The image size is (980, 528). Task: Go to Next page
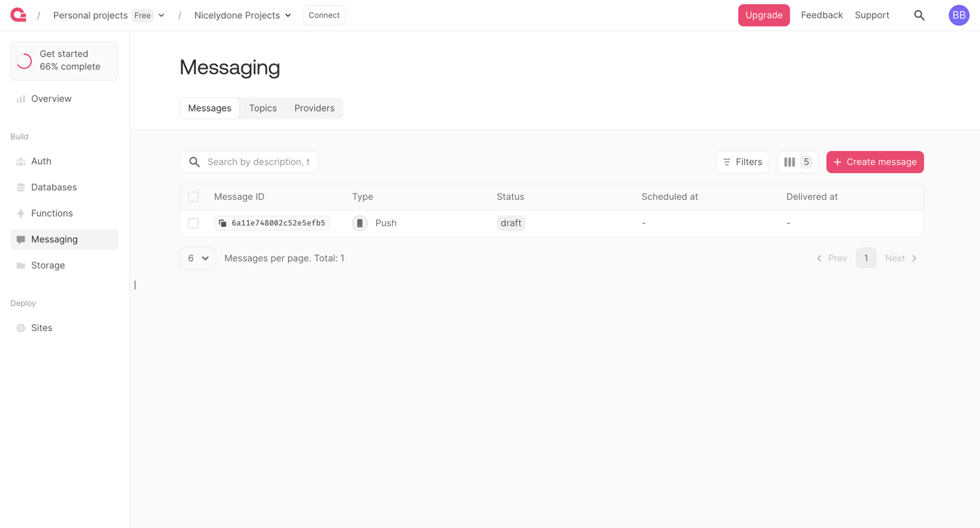tap(901, 258)
